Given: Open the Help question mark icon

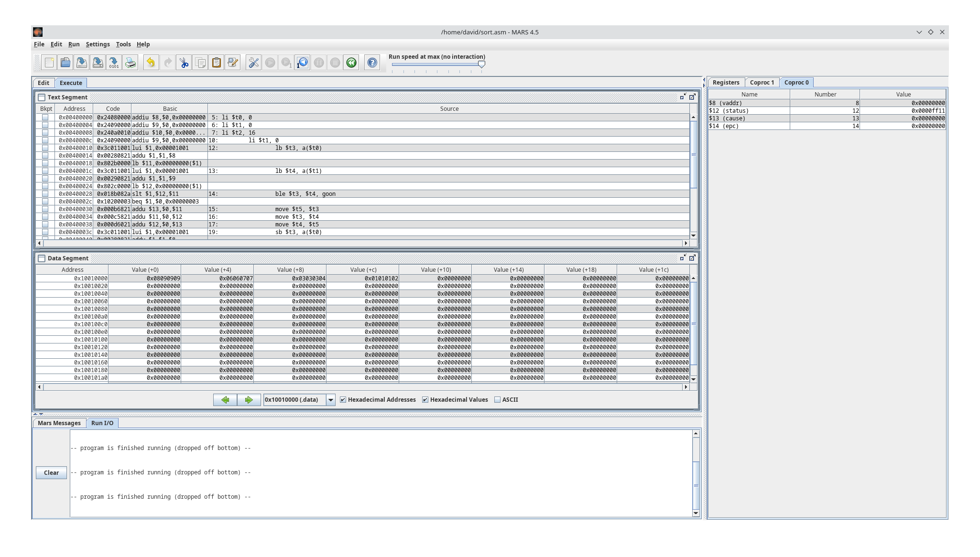Looking at the screenshot, I should (x=372, y=63).
